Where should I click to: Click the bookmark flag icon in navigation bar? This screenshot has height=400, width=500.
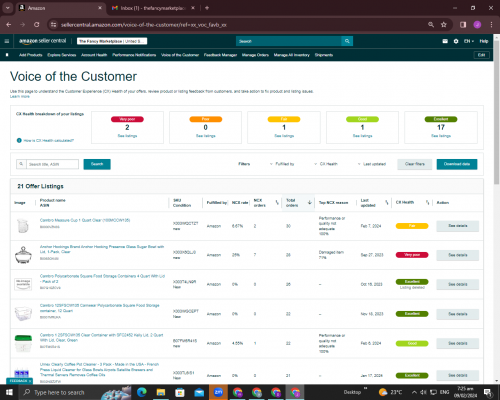coord(7,55)
